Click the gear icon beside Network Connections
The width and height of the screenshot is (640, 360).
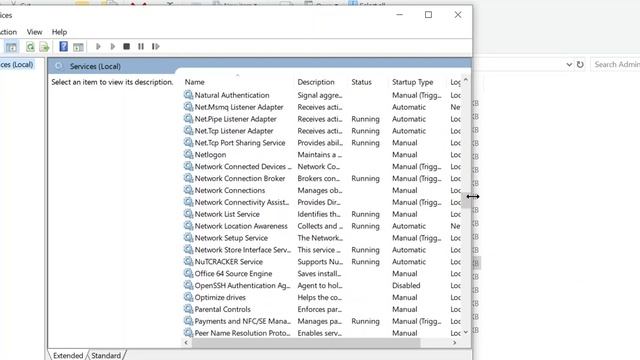[188, 190]
